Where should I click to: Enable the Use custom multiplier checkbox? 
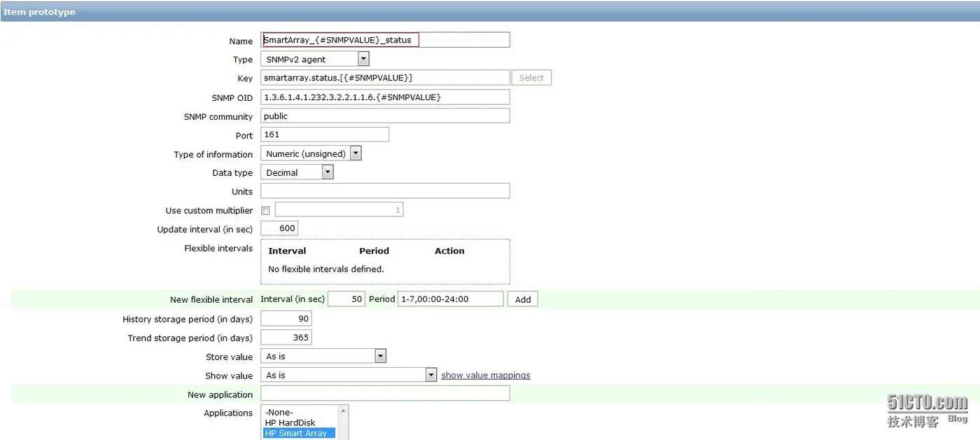click(x=265, y=210)
